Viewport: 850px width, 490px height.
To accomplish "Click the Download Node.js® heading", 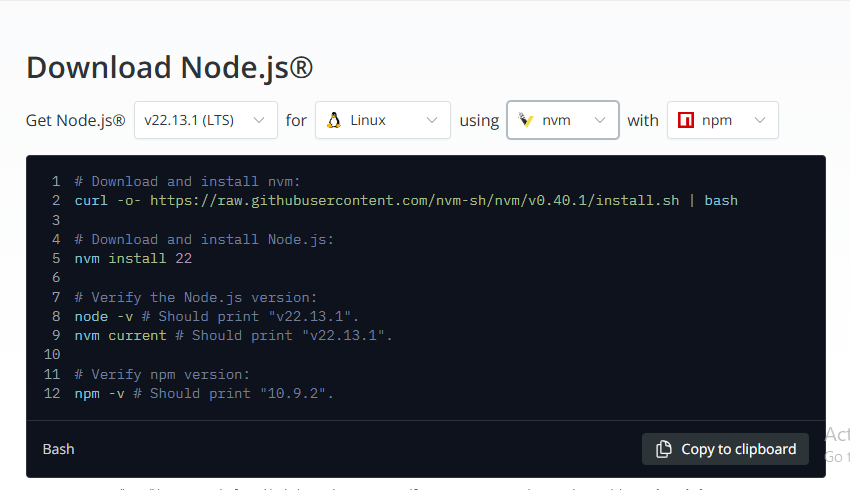I will (x=170, y=68).
